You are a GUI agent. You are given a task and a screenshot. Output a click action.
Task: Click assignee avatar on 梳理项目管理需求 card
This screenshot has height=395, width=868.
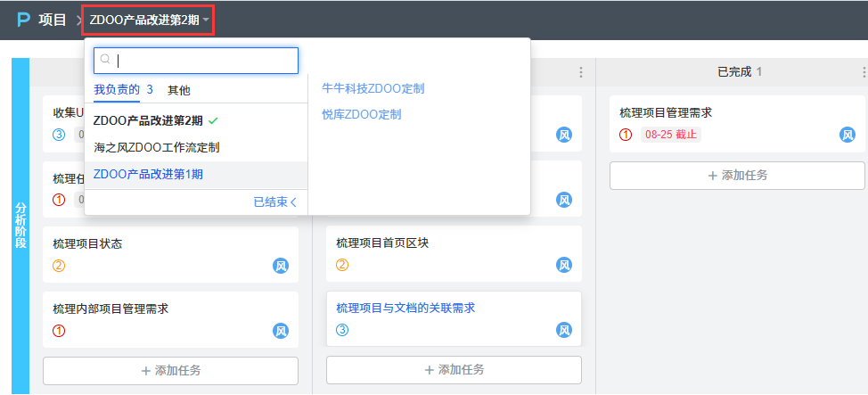point(847,135)
